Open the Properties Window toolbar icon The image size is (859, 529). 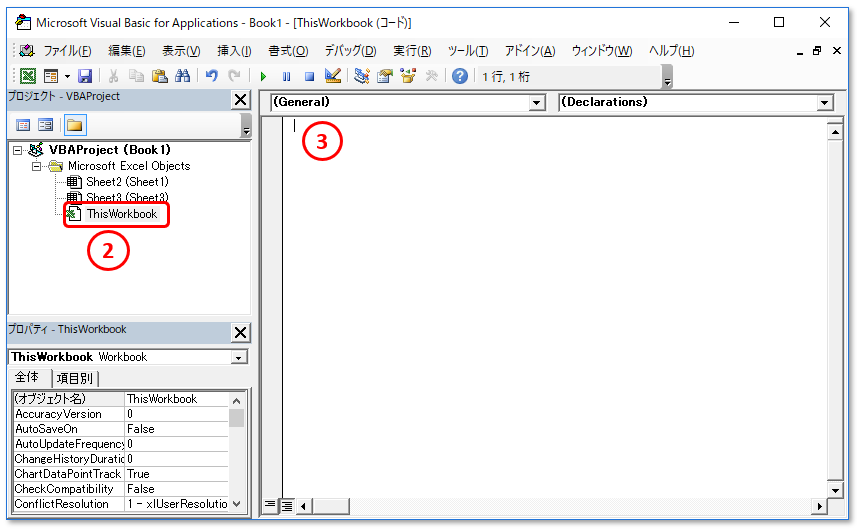click(x=385, y=76)
